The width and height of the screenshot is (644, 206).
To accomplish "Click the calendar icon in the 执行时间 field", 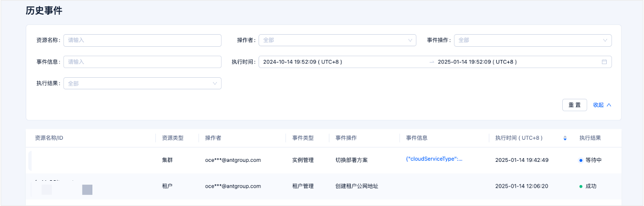I will point(604,61).
